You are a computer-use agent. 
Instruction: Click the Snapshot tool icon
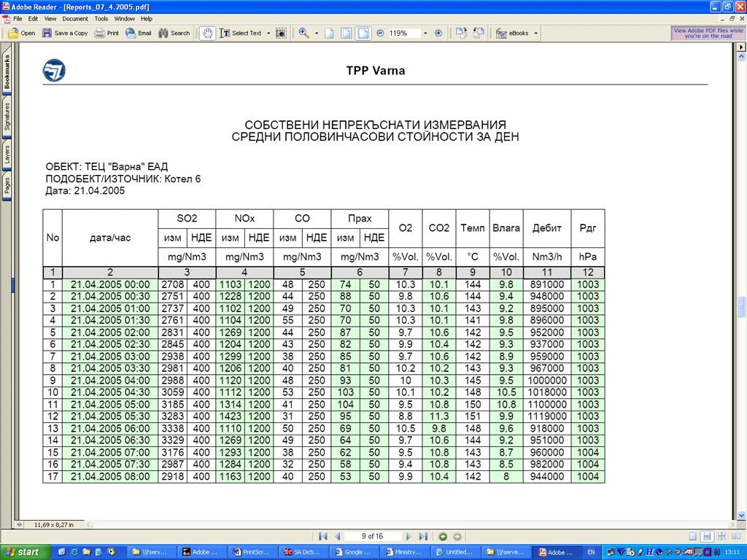click(x=281, y=33)
